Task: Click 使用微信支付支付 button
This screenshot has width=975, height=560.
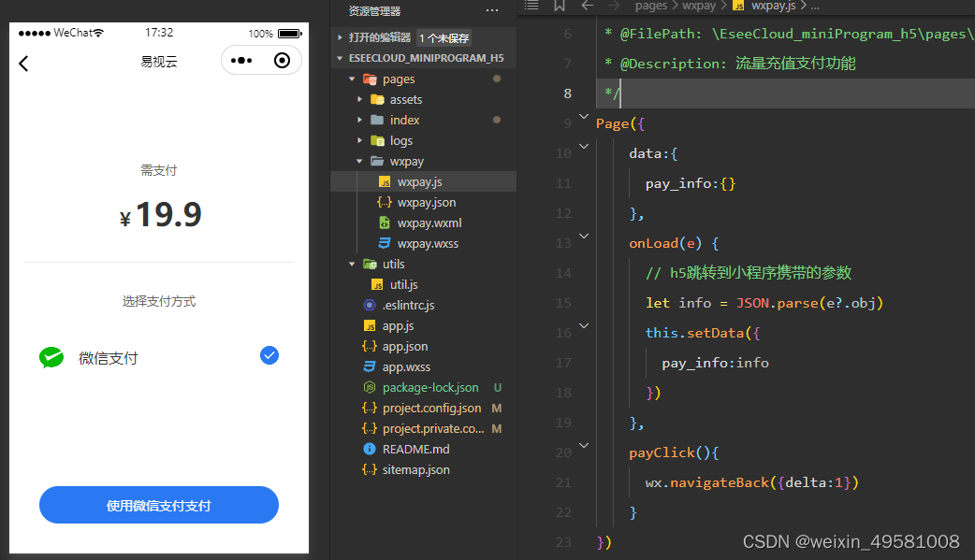Action: coord(158,505)
